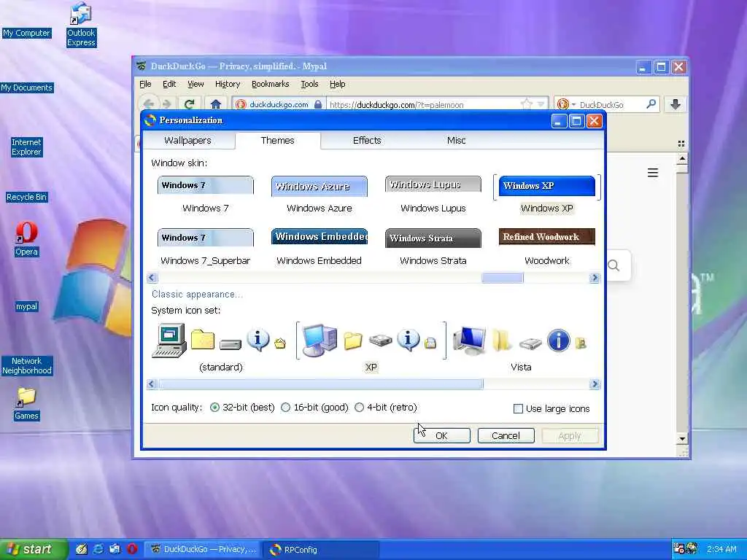The height and width of the screenshot is (560, 747).
Task: Pick the Windows Lupus window skin
Action: point(433,184)
